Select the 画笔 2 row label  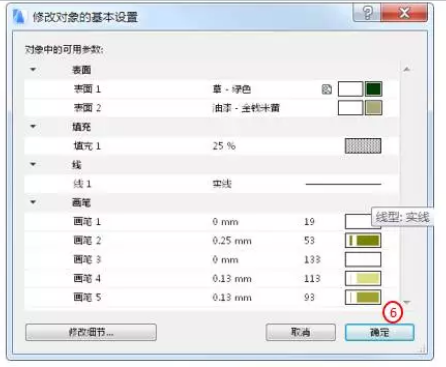87,241
